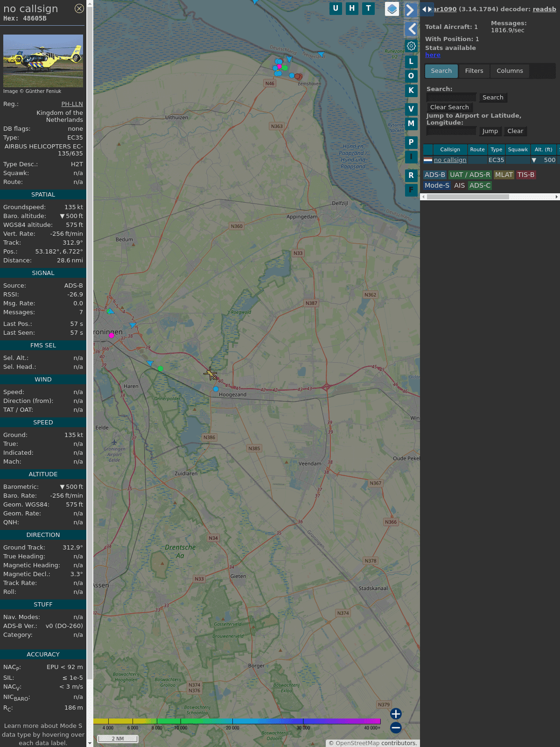
Task: Zoom out with the minus button
Action: [x=396, y=728]
